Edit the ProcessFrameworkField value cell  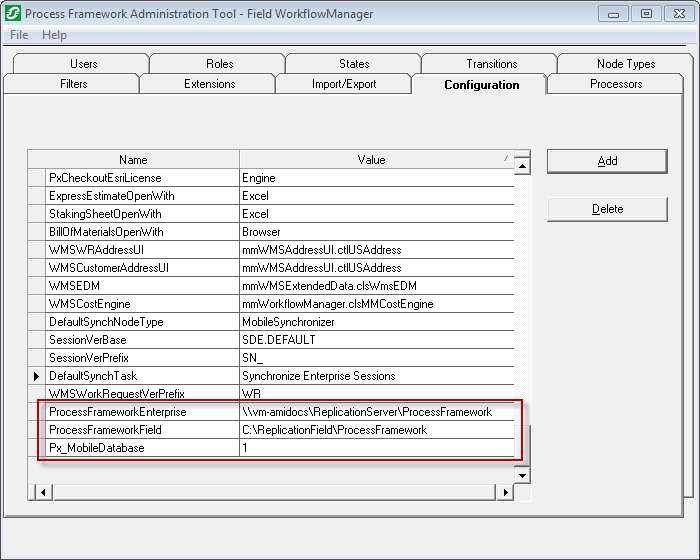click(377, 430)
